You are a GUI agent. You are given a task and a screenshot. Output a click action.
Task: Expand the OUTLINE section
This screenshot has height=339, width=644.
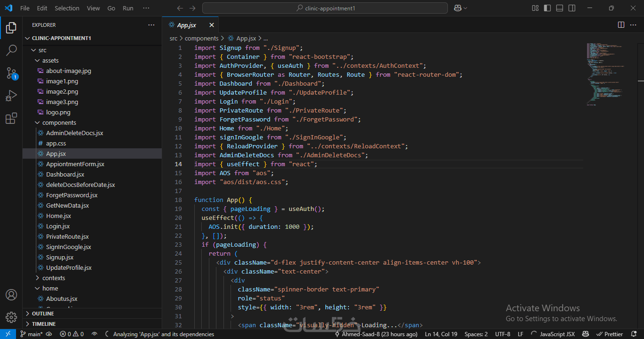pyautogui.click(x=92, y=314)
